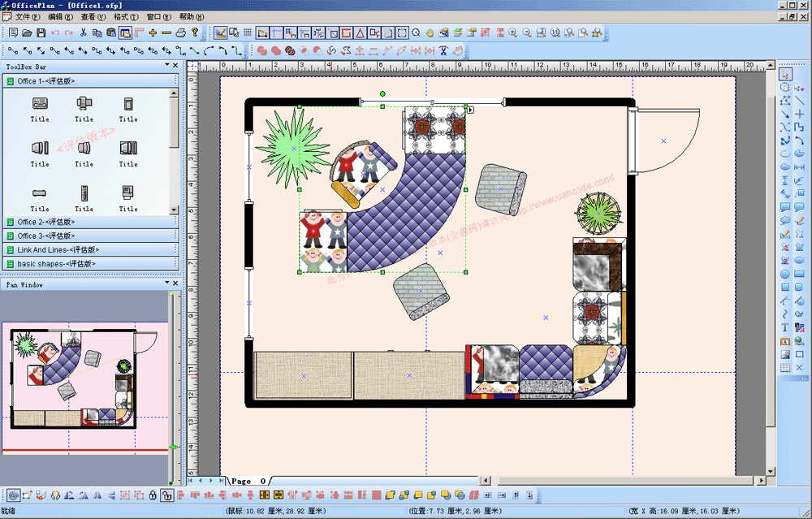Click the Open folder icon
This screenshot has width=812, height=519.
[x=27, y=33]
